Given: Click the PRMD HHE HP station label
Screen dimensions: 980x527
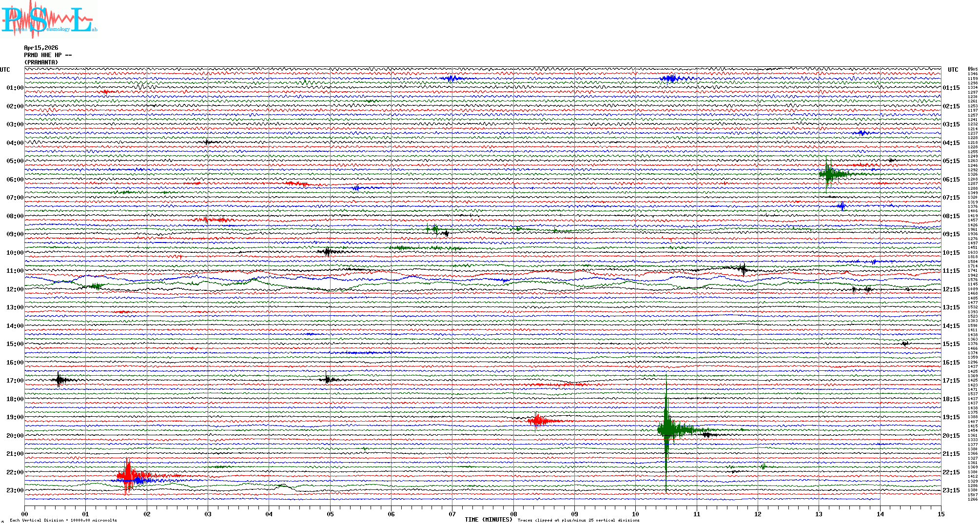Looking at the screenshot, I should point(47,55).
